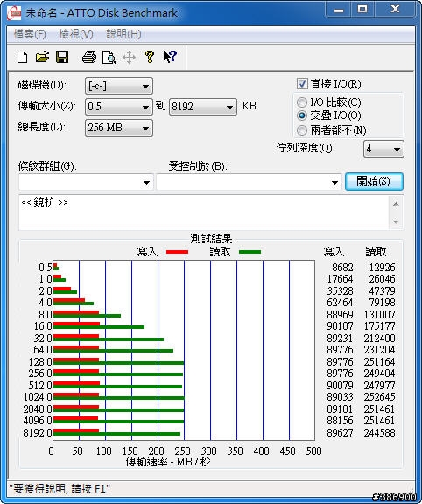Open the 檔案(F) menu
Screen dimensions: 422x504
(x=30, y=34)
